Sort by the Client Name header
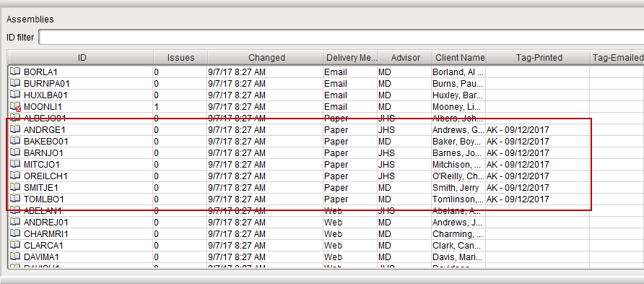The width and height of the screenshot is (644, 284). (x=460, y=58)
